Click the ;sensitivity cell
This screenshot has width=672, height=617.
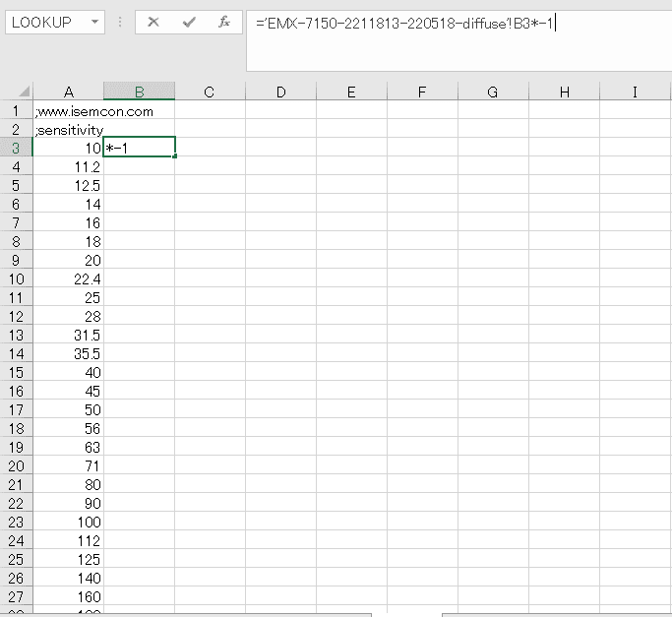(68, 130)
